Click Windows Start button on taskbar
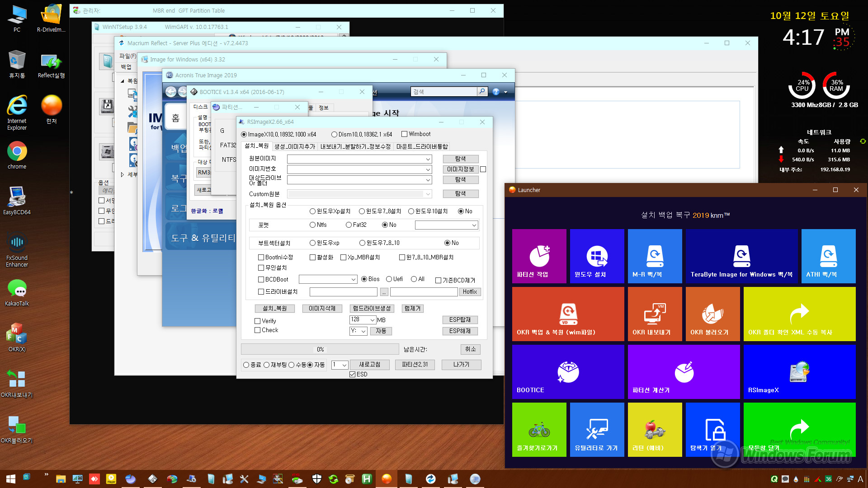 tap(10, 479)
